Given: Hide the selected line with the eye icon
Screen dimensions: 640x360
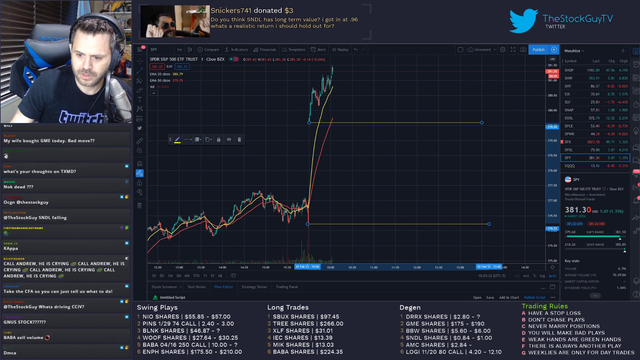Looking at the screenshot, I should coord(229,140).
